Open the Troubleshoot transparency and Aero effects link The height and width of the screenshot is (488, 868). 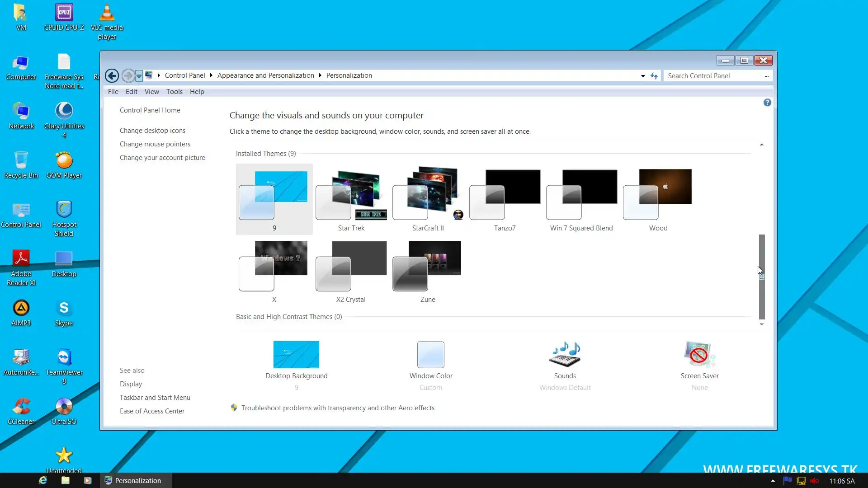pyautogui.click(x=337, y=408)
